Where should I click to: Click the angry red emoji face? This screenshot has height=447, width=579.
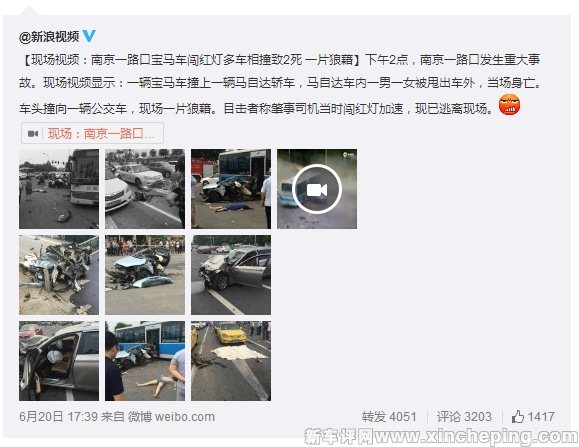click(x=509, y=104)
